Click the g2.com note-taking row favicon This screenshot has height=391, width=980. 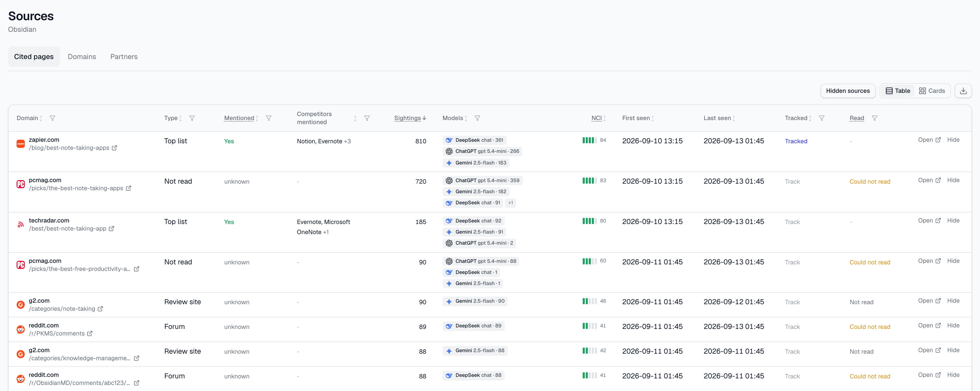click(20, 305)
